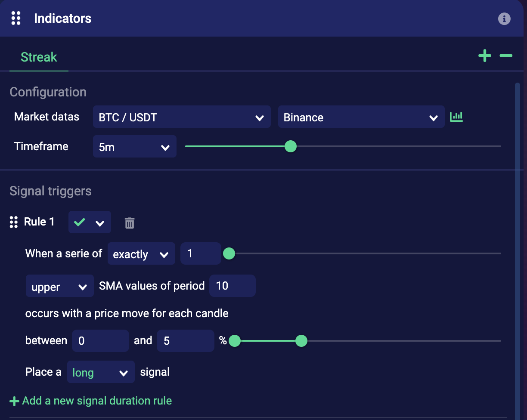Open the info icon in the header
Image resolution: width=527 pixels, height=420 pixels.
(504, 19)
